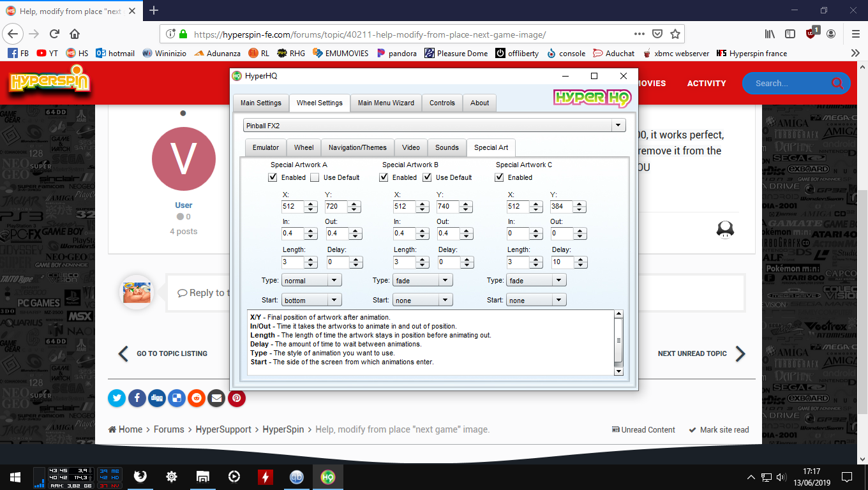The image size is (868, 490).
Task: Switch to the Main Menu Wizard tab
Action: [x=385, y=103]
